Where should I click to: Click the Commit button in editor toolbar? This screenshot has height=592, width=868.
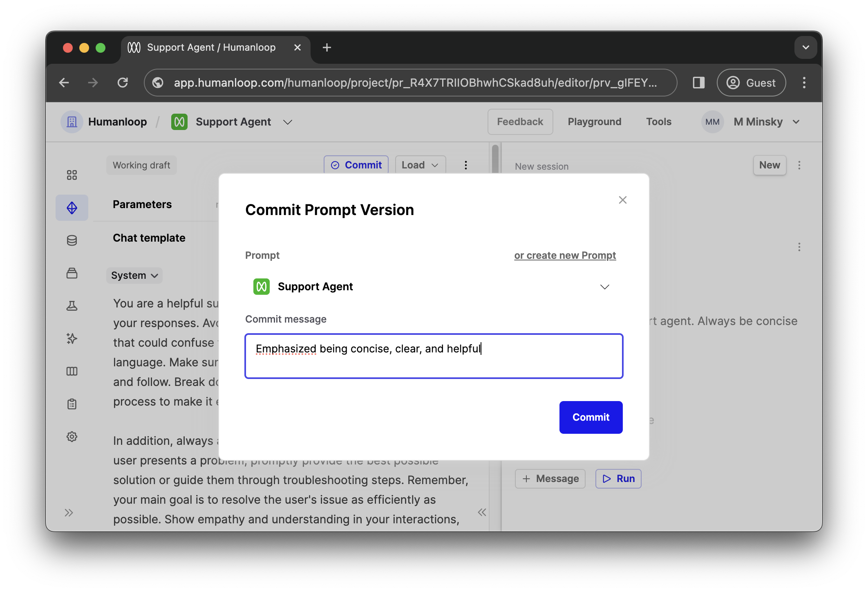click(x=356, y=165)
